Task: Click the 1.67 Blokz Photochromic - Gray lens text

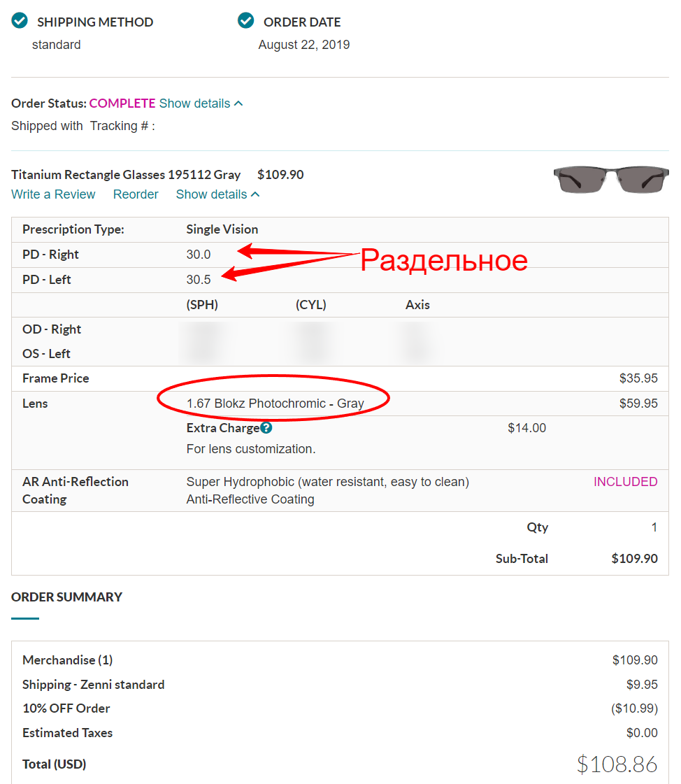Action: point(275,404)
